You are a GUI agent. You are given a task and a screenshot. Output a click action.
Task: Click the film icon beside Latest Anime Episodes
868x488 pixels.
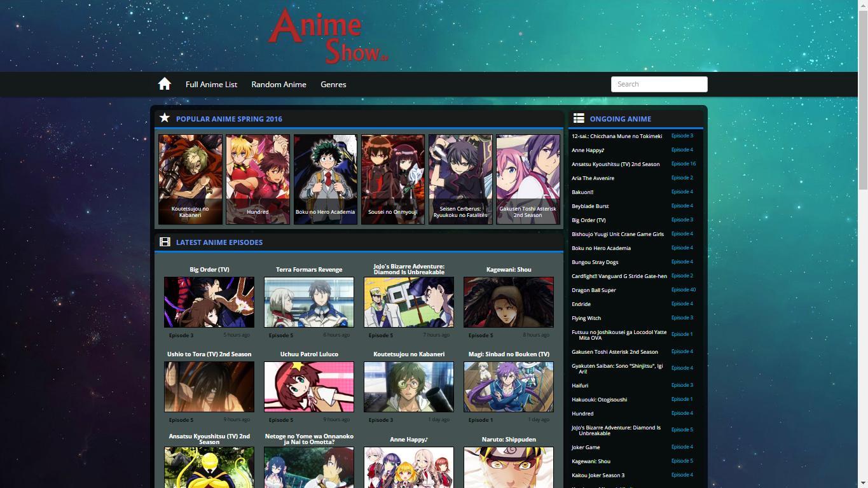coord(165,242)
